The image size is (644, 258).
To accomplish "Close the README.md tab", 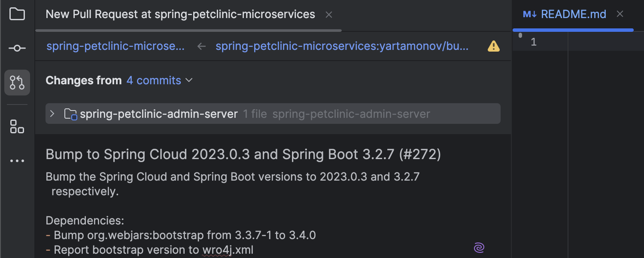I will click(x=620, y=14).
